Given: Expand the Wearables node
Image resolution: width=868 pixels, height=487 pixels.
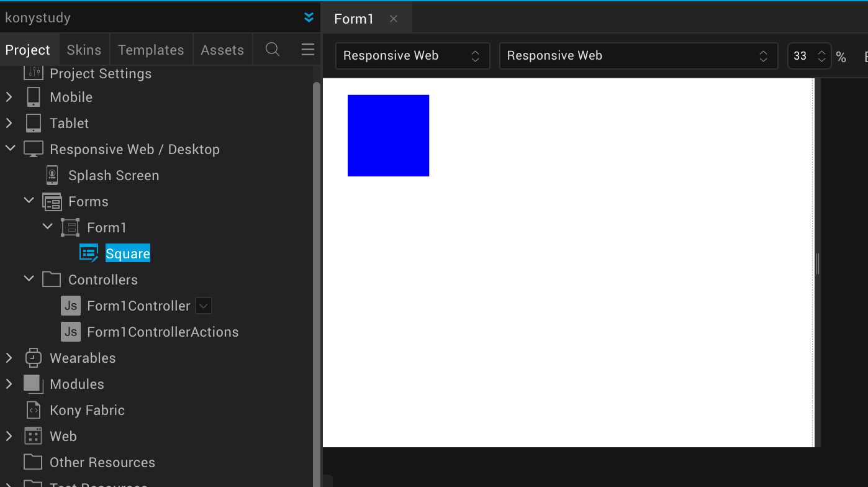Looking at the screenshot, I should (x=9, y=358).
